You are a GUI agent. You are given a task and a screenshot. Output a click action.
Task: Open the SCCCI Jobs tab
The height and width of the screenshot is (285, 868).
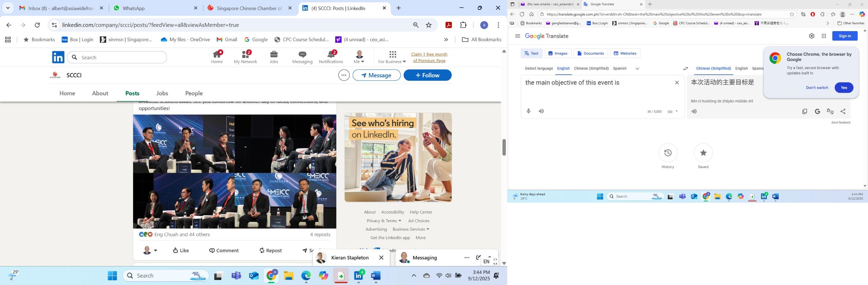(x=162, y=93)
